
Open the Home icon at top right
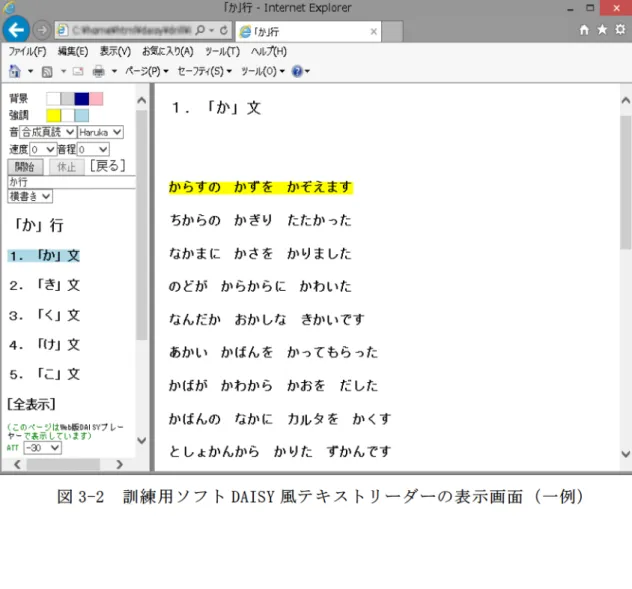[584, 29]
